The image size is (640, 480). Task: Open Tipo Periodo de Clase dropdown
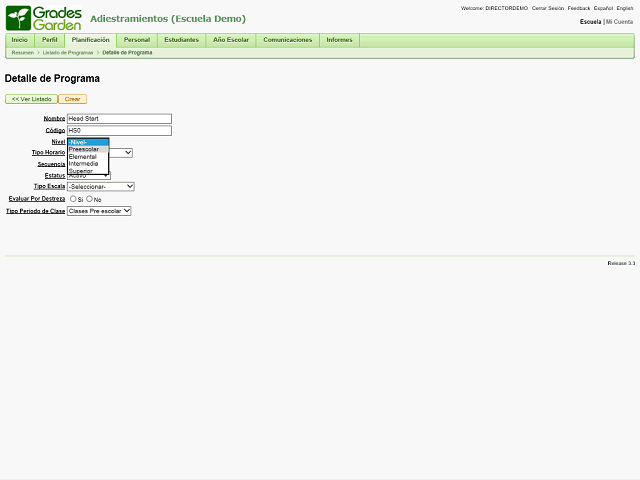(x=99, y=211)
